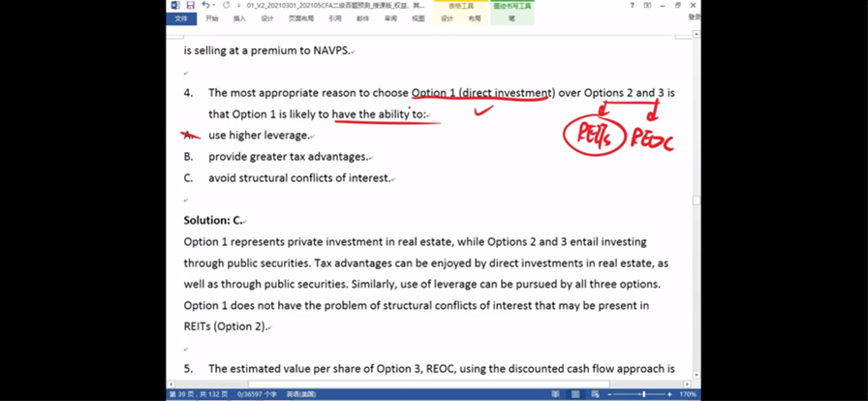Viewport: 868px width, 401px height.
Task: Click the Help question mark icon
Action: tap(633, 6)
